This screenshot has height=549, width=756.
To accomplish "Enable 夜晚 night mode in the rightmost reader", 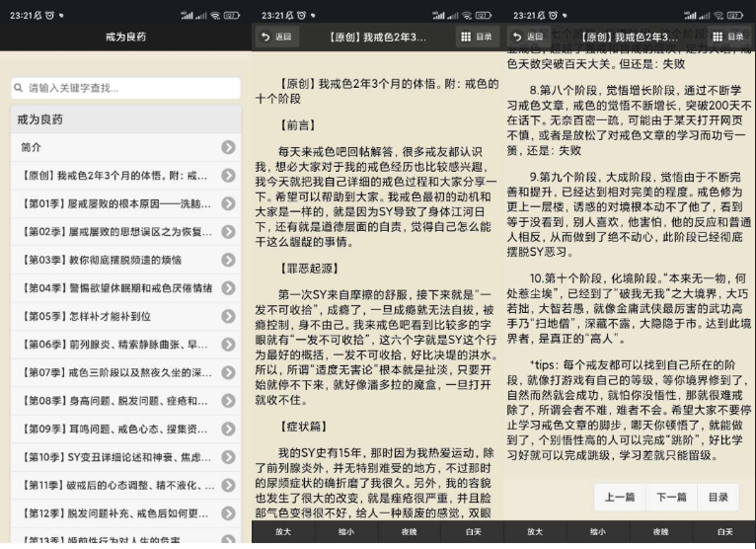I will pyautogui.click(x=661, y=531).
